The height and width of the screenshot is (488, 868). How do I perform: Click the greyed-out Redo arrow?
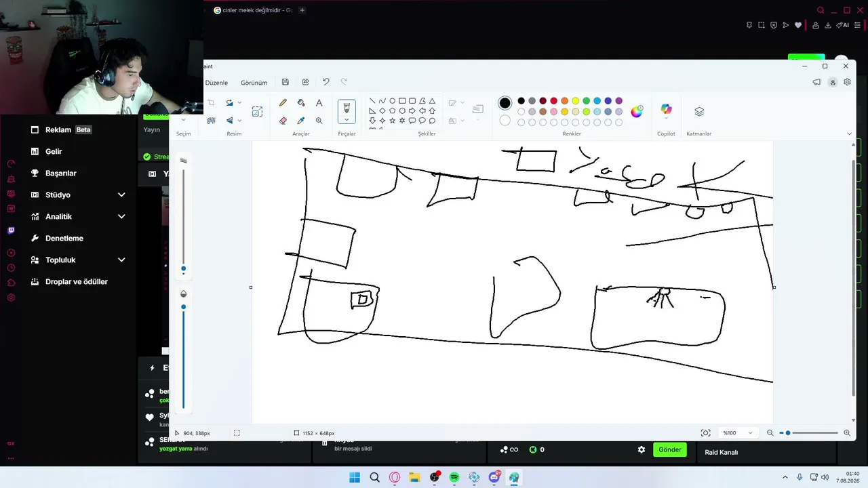344,82
